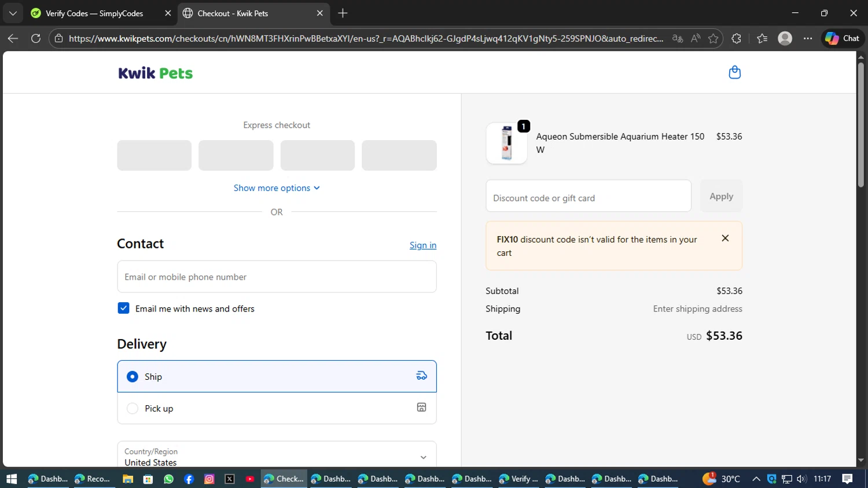Image resolution: width=868 pixels, height=488 pixels.
Task: Add this page to favorites star
Action: point(713,38)
